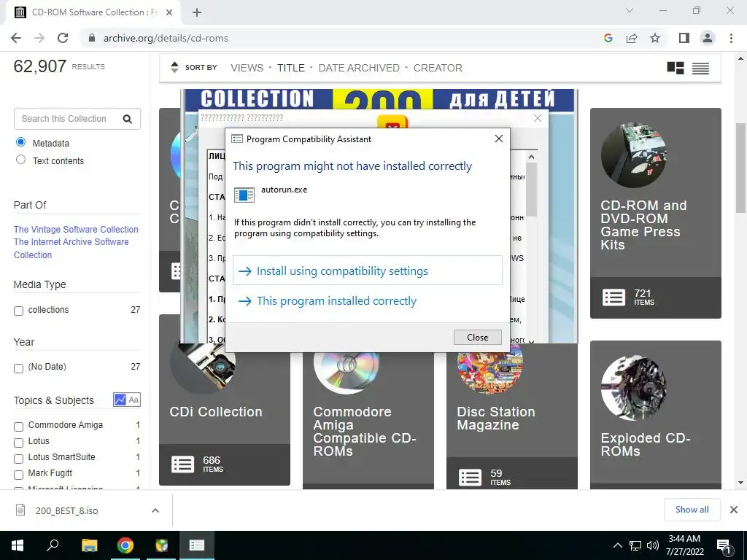Click the search magnifier in collection search

(x=127, y=119)
